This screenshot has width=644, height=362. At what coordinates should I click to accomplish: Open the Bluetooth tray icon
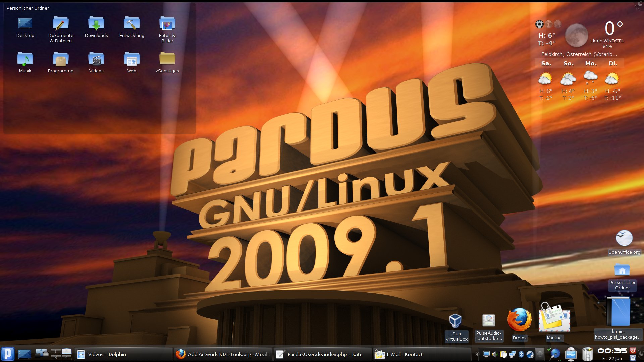click(521, 354)
